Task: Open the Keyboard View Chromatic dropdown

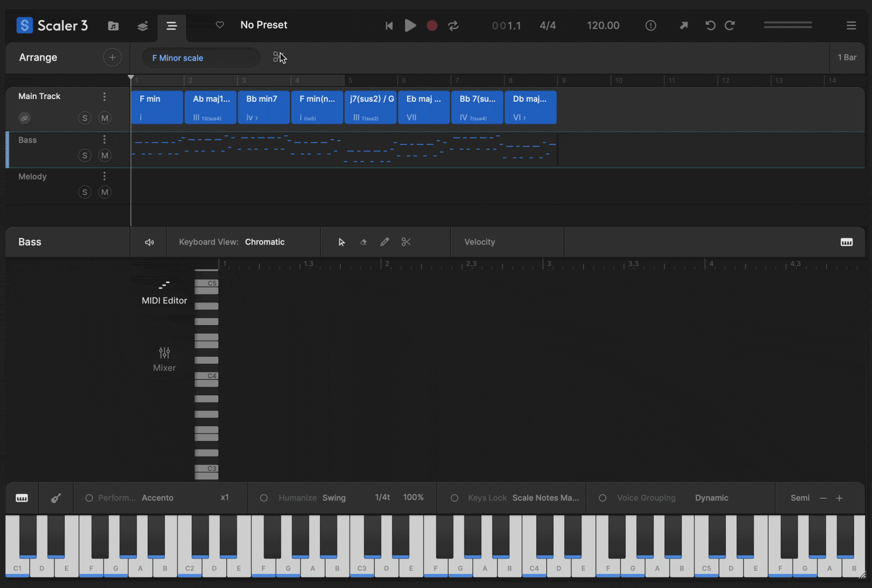Action: [265, 242]
